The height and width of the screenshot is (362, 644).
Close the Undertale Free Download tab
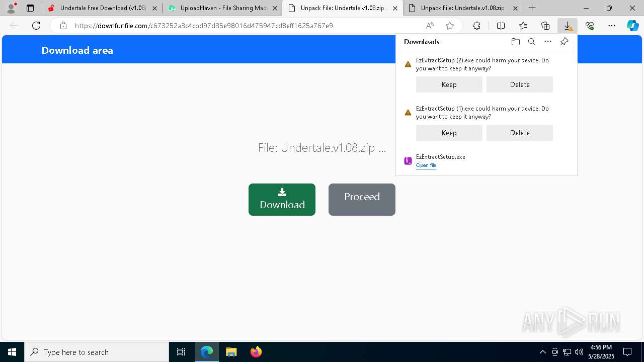[x=154, y=8]
